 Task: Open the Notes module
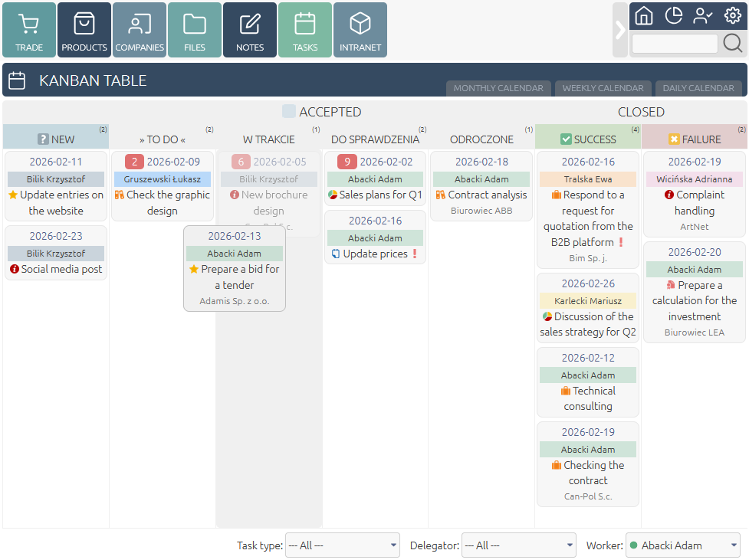[x=250, y=30]
